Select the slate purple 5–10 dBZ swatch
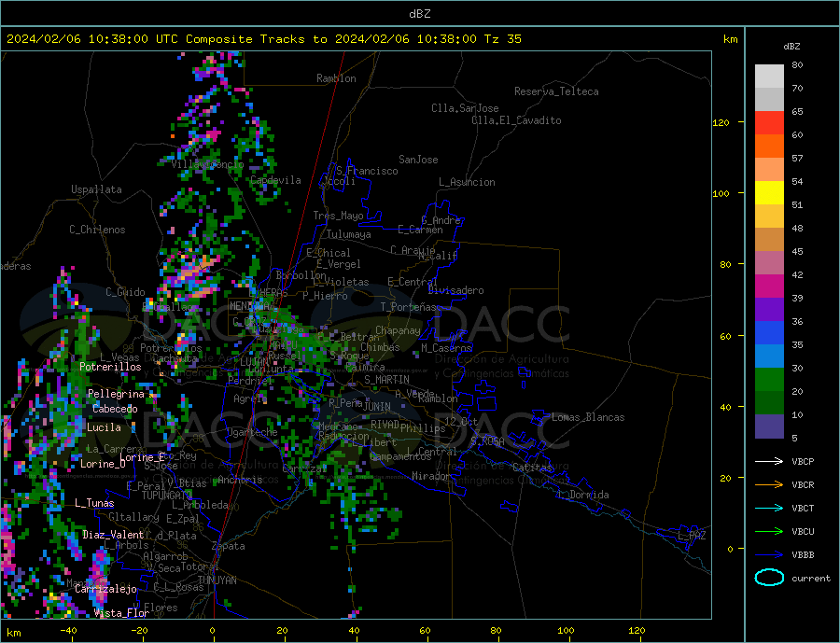The width and height of the screenshot is (840, 643). [769, 426]
